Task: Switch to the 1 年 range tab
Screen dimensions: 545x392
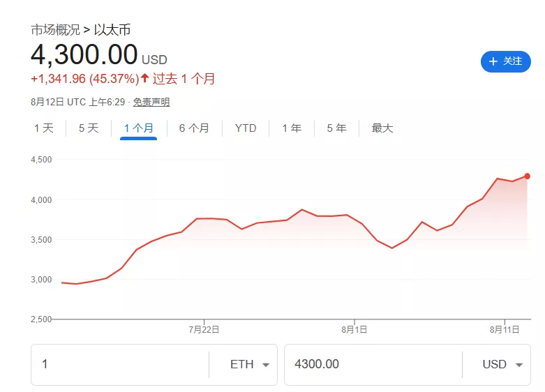Action: pyautogui.click(x=292, y=128)
